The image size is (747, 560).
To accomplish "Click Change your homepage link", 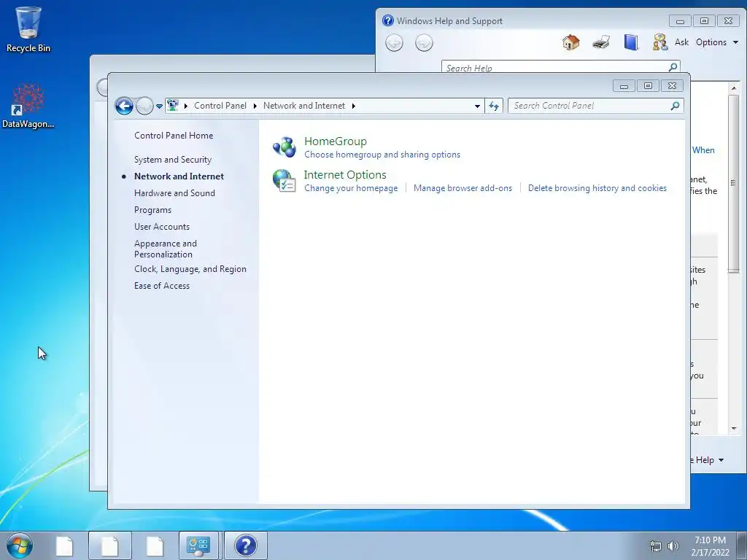I will tap(351, 188).
